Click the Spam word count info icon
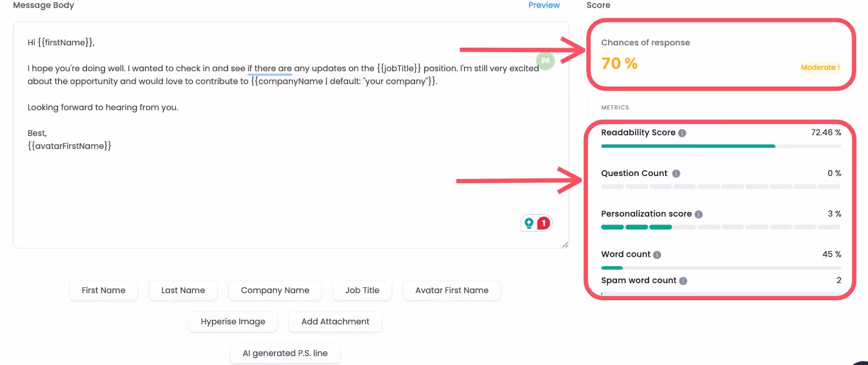This screenshot has width=868, height=365. (682, 281)
